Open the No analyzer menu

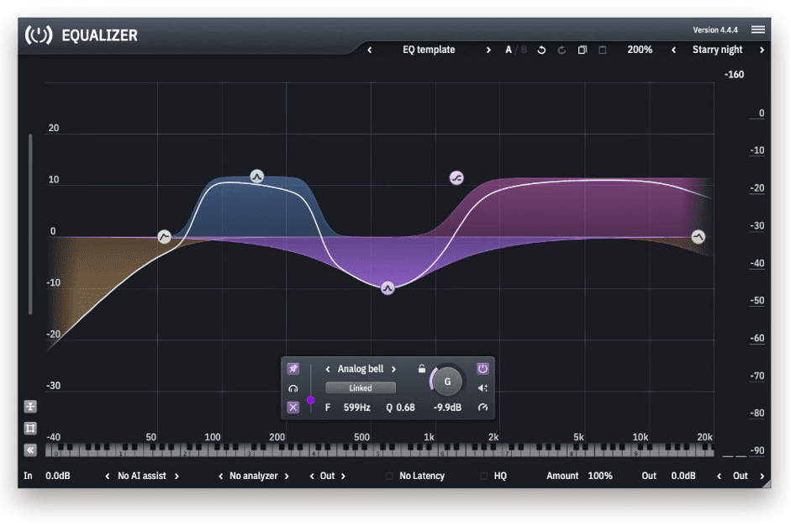[253, 476]
